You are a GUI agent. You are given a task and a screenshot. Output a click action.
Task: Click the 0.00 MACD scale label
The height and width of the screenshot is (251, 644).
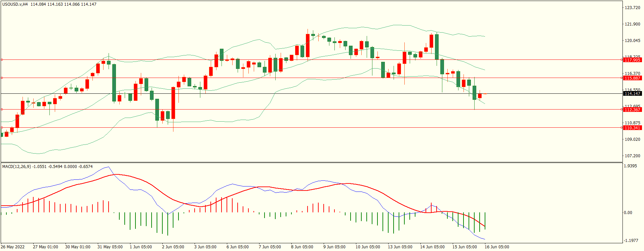point(628,213)
